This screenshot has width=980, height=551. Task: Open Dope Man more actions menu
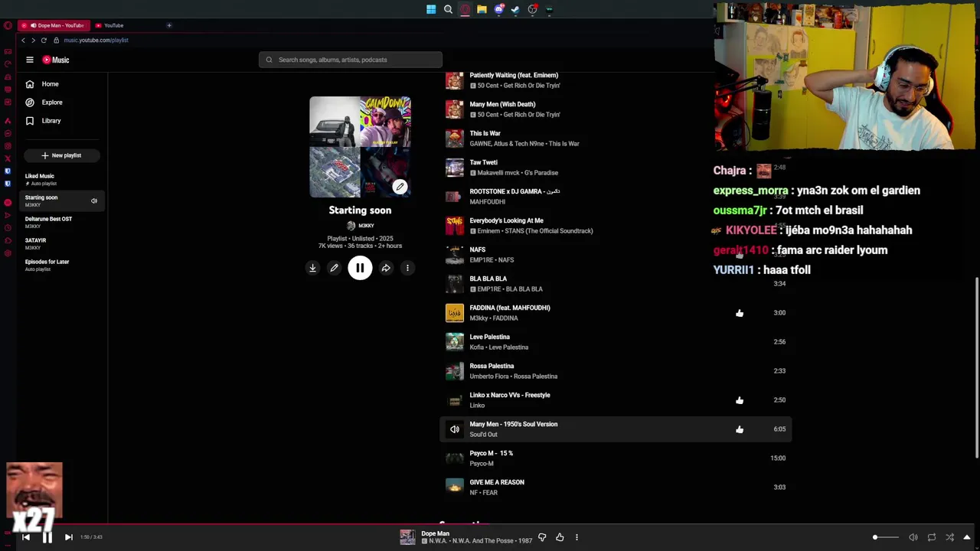coord(577,537)
